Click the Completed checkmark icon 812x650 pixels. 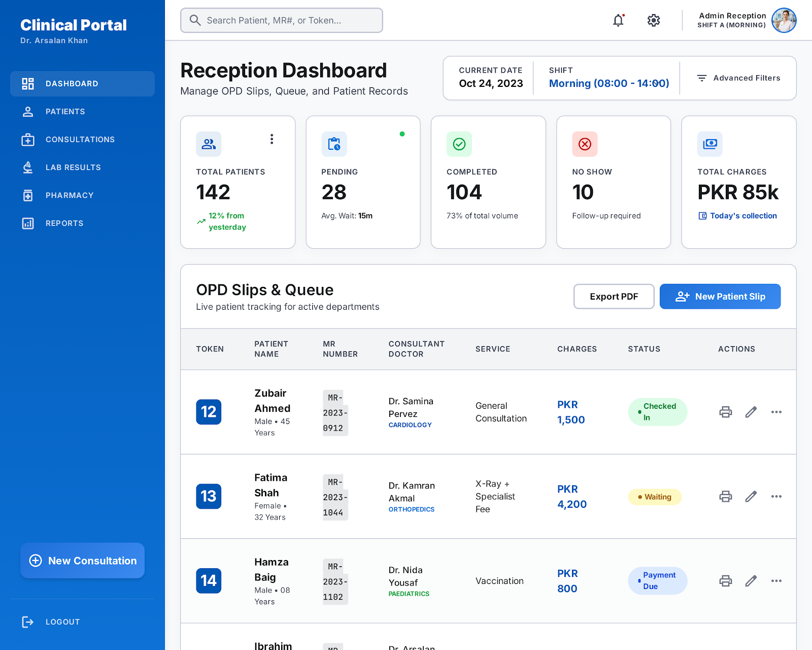click(459, 144)
